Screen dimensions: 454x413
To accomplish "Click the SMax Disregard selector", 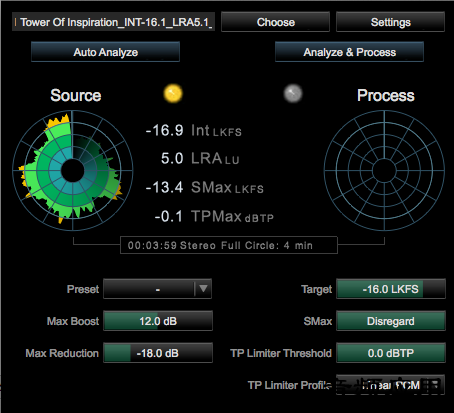I will tap(390, 321).
